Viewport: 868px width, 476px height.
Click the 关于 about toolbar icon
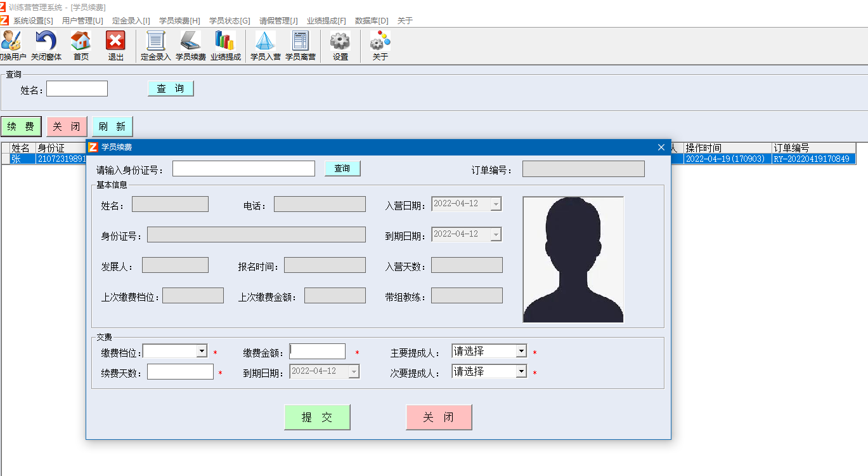click(380, 46)
